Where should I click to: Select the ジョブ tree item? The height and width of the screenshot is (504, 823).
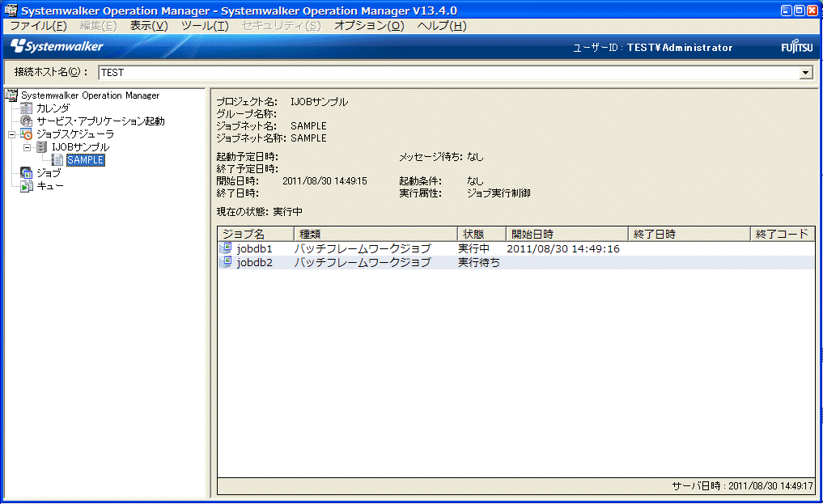(x=49, y=173)
